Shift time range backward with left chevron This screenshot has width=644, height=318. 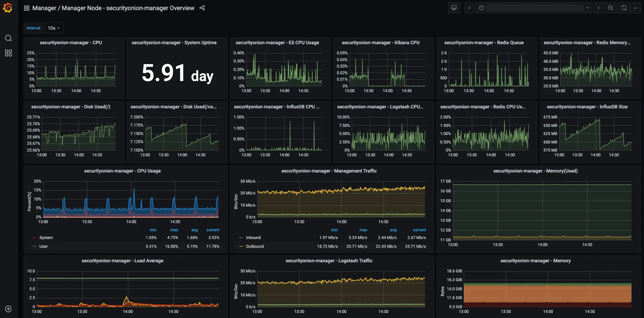point(469,8)
